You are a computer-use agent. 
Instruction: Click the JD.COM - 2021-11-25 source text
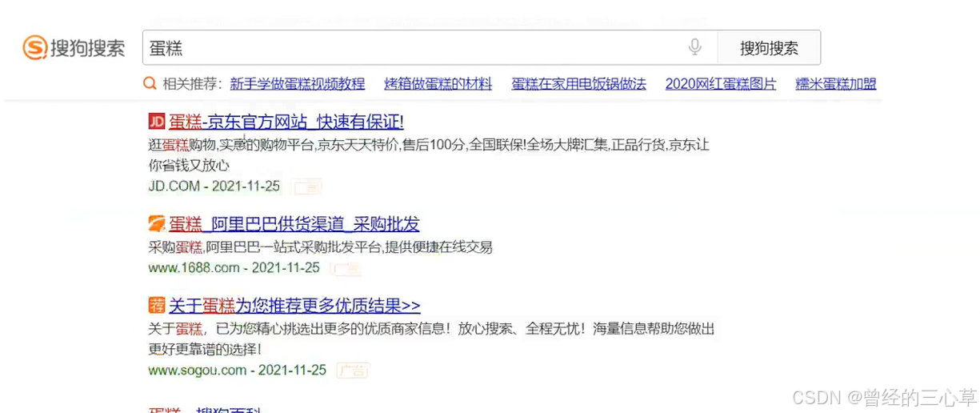214,186
